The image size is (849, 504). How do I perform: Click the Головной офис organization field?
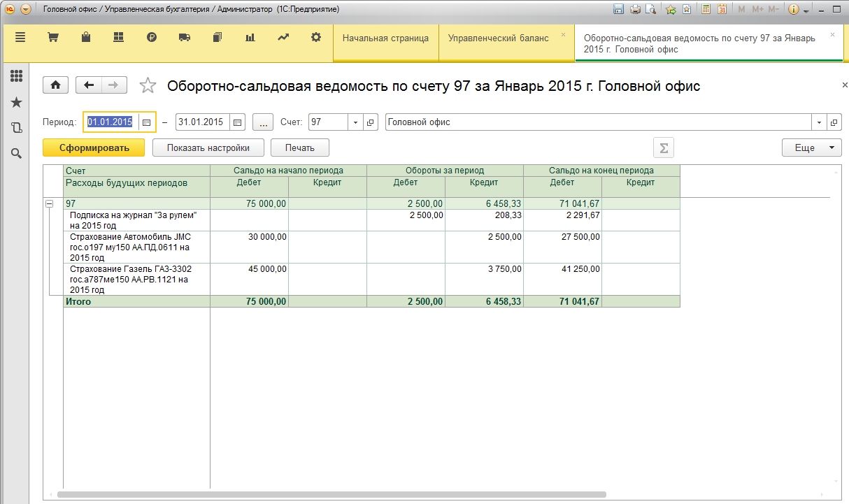click(599, 122)
